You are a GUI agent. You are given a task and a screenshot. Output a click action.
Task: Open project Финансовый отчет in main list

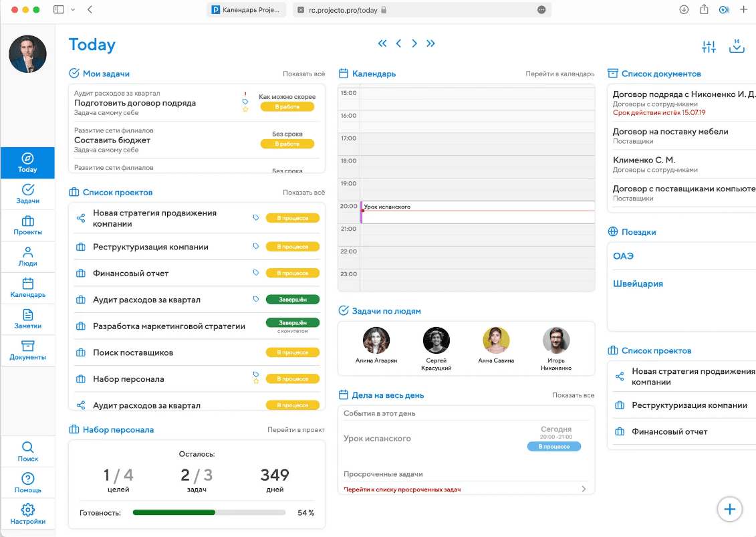130,274
